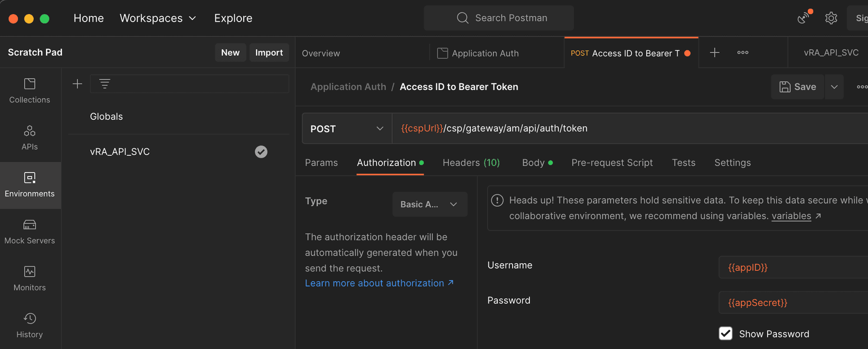Viewport: 868px width, 349px height.
Task: Click the Username field with {{appID}}
Action: pyautogui.click(x=793, y=267)
